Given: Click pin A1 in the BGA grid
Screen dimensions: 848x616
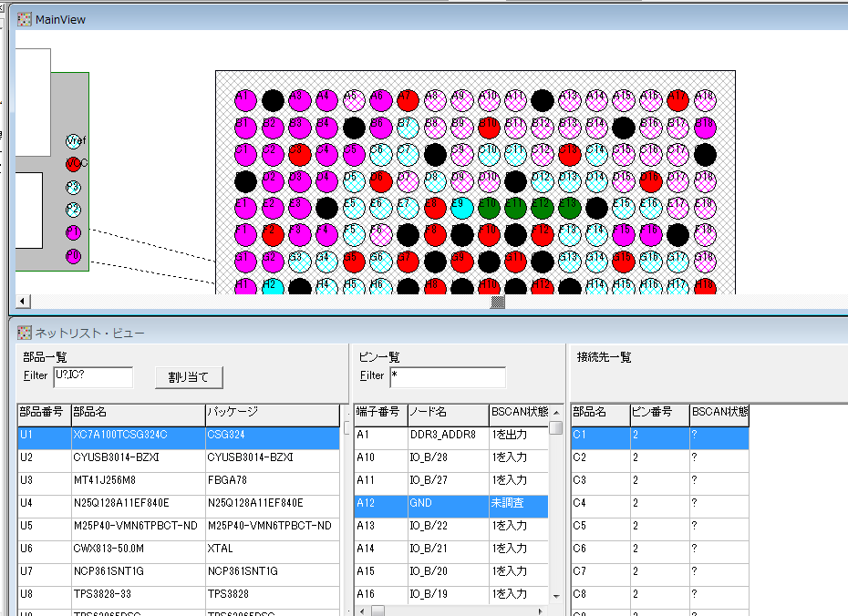Looking at the screenshot, I should click(245, 100).
